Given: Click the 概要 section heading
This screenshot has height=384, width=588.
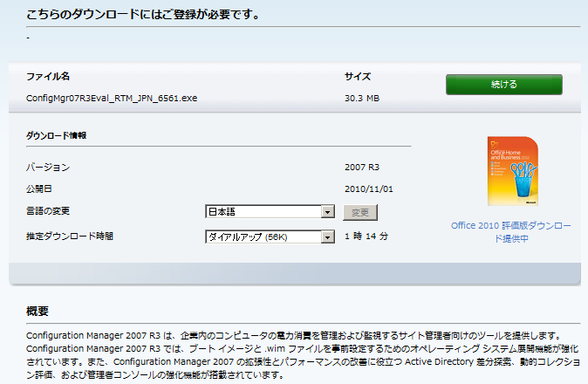Looking at the screenshot, I should coord(38,312).
